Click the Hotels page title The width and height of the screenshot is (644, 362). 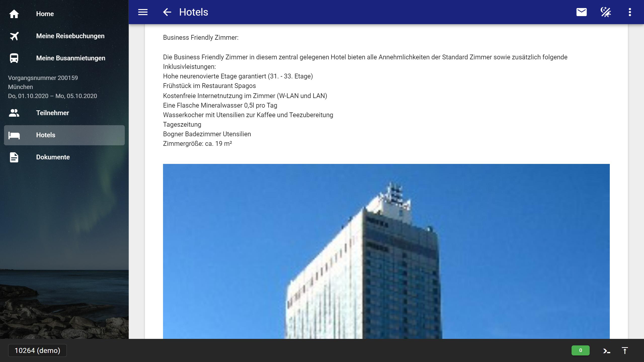(193, 12)
